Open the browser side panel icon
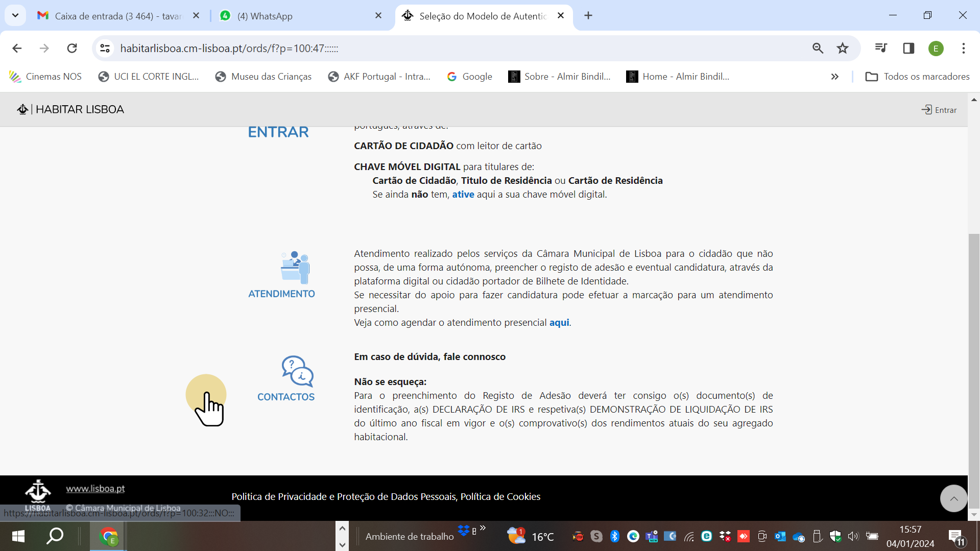Screen dimensions: 980x551 (908, 49)
